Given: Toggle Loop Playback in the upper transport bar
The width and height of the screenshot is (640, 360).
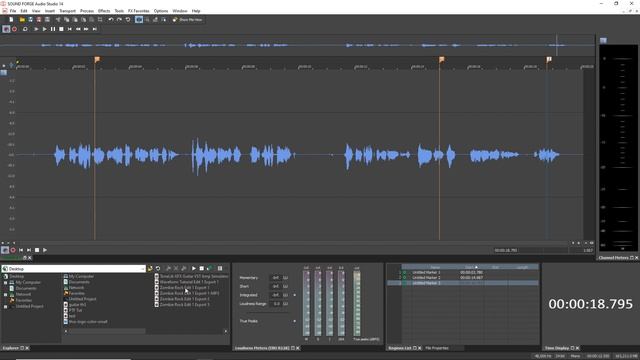Looking at the screenshot, I should point(25,29).
